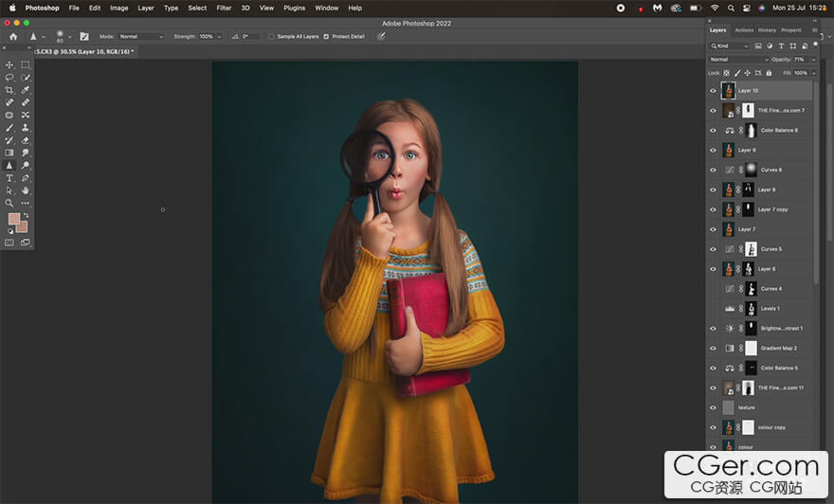
Task: Toggle Protect Detail checkbox
Action: (x=326, y=37)
